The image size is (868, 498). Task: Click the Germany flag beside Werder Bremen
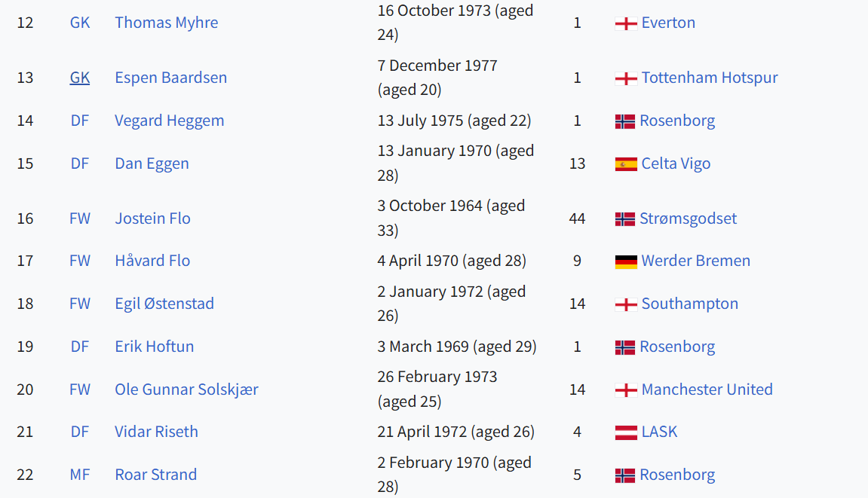coord(625,261)
